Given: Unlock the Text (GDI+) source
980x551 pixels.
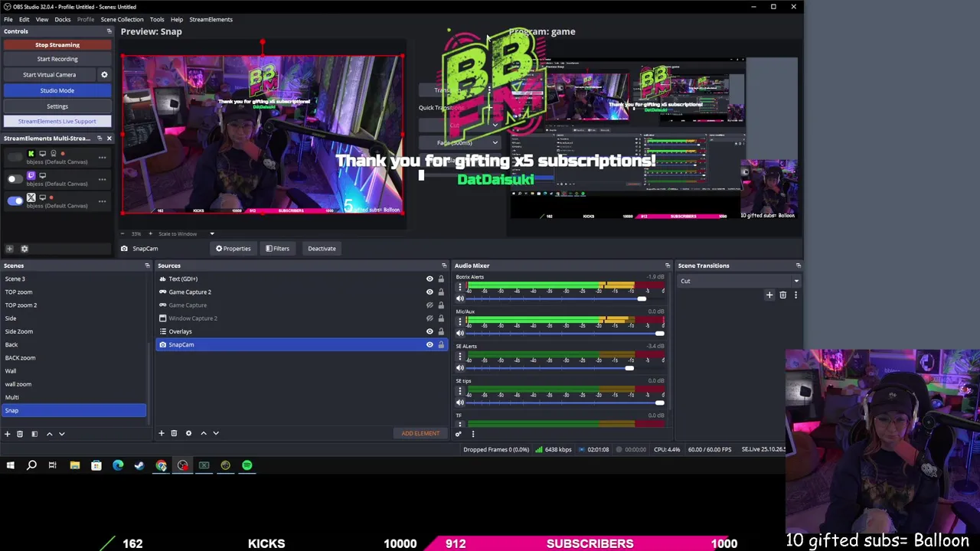Looking at the screenshot, I should pyautogui.click(x=441, y=279).
